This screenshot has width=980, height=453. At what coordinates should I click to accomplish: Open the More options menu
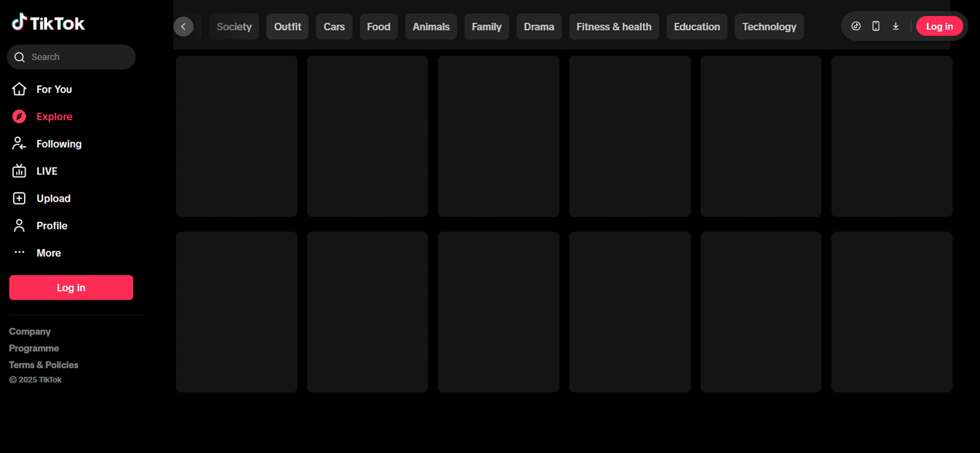pyautogui.click(x=37, y=253)
